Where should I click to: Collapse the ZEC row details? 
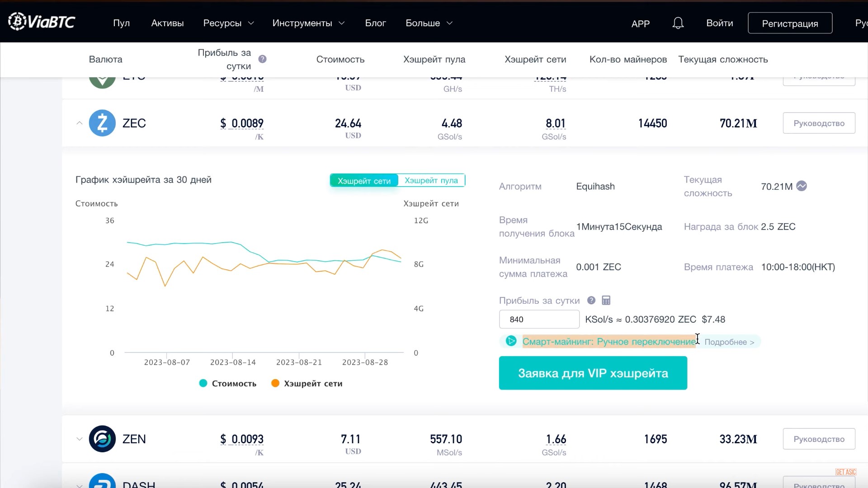tap(80, 123)
